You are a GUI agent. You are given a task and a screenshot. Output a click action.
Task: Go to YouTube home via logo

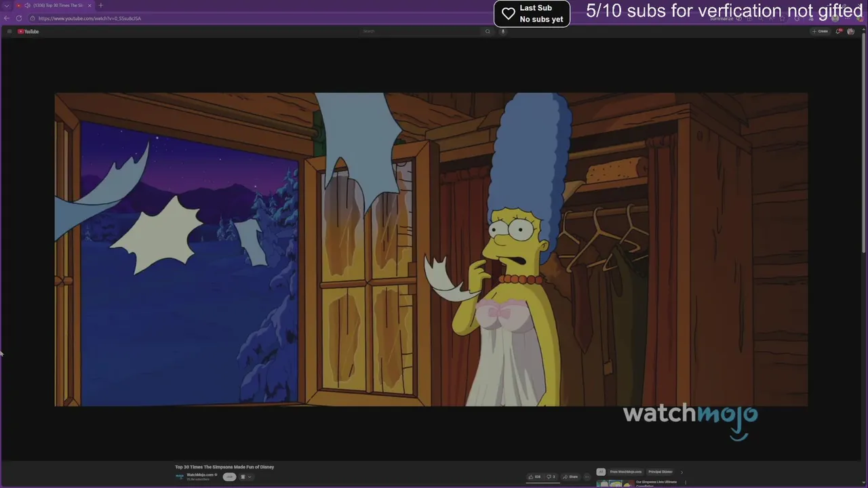pos(28,31)
